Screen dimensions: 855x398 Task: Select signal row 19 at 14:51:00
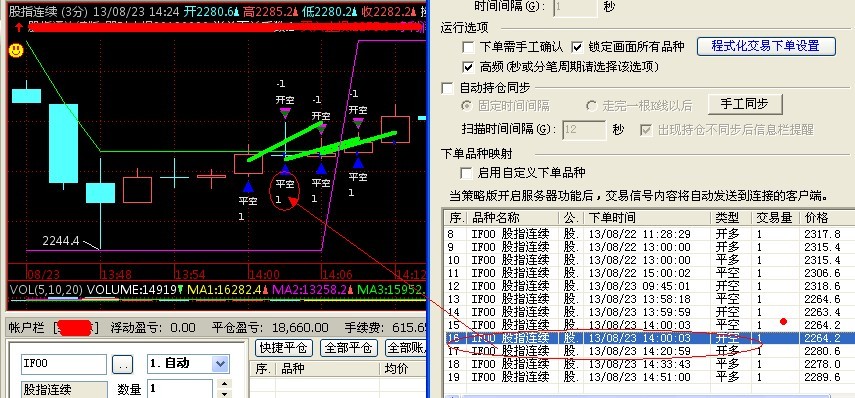[x=649, y=377]
